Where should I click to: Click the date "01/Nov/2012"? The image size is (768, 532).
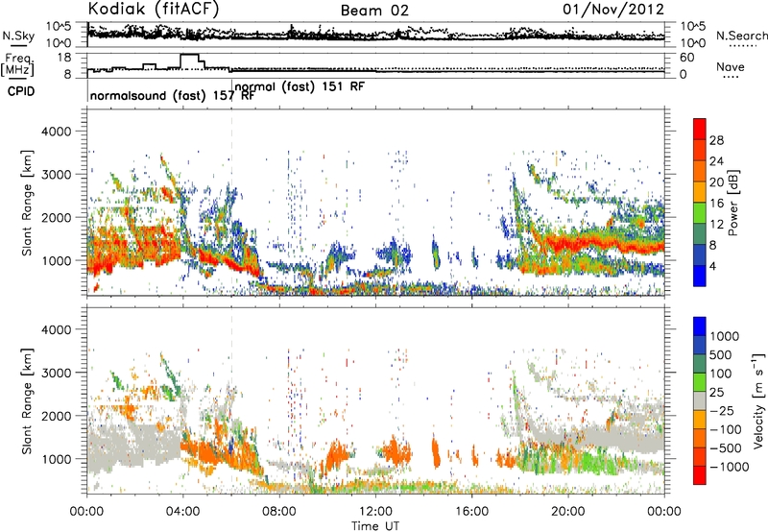(613, 9)
